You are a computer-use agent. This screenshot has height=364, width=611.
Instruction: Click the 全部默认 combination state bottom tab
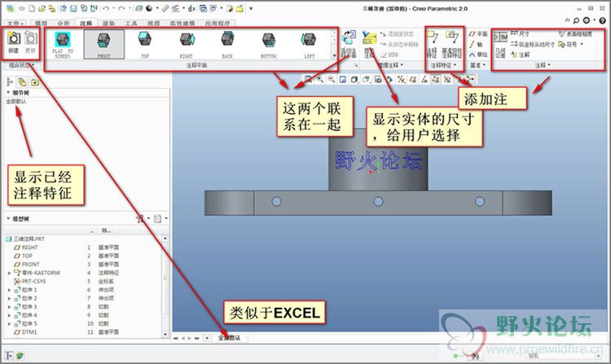229,338
